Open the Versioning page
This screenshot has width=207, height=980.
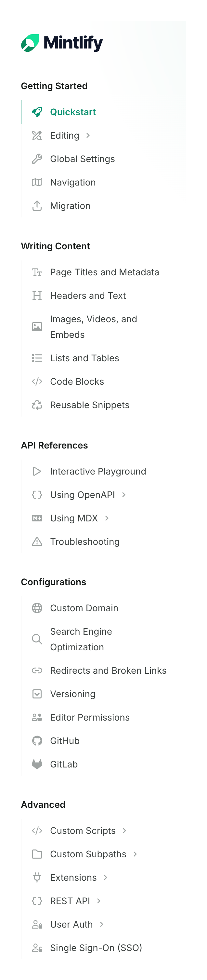pyautogui.click(x=72, y=694)
